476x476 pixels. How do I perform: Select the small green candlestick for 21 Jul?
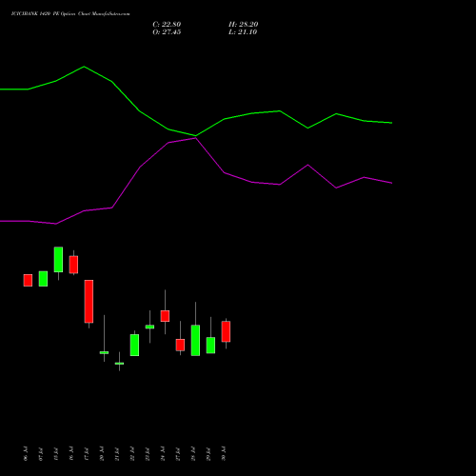119,364
